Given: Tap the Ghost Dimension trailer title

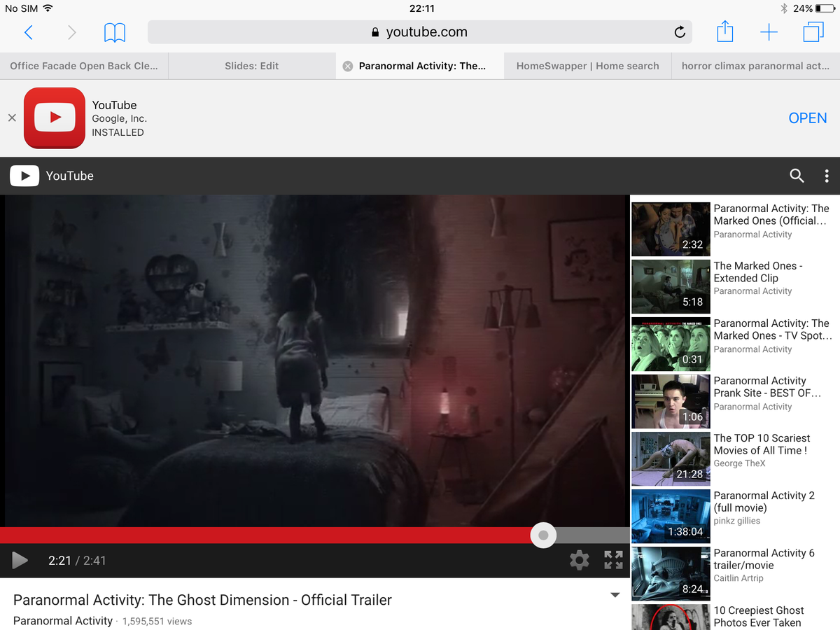Looking at the screenshot, I should [202, 600].
